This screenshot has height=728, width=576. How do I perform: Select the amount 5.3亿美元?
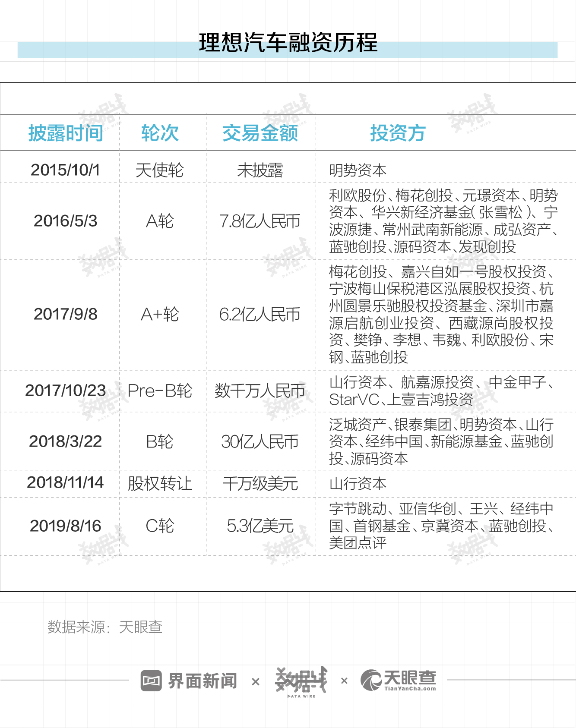(260, 526)
